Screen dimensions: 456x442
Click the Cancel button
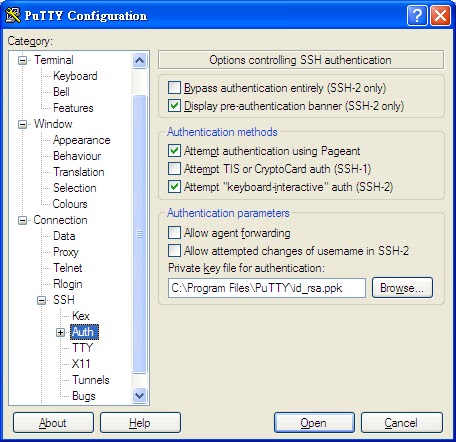coord(402,423)
